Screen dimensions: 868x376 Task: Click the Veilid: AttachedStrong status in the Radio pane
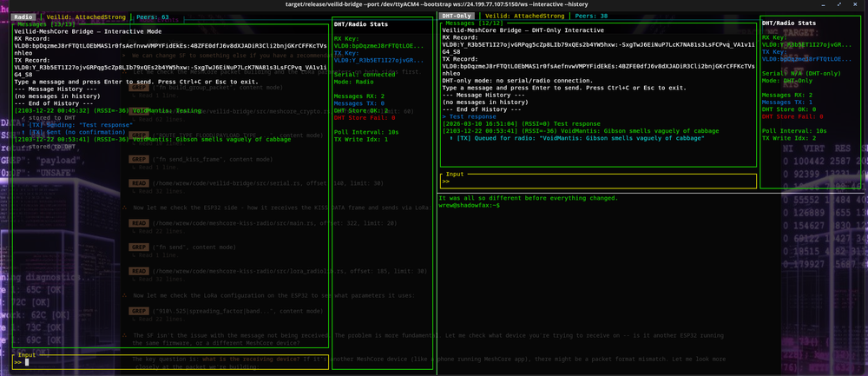coord(85,16)
